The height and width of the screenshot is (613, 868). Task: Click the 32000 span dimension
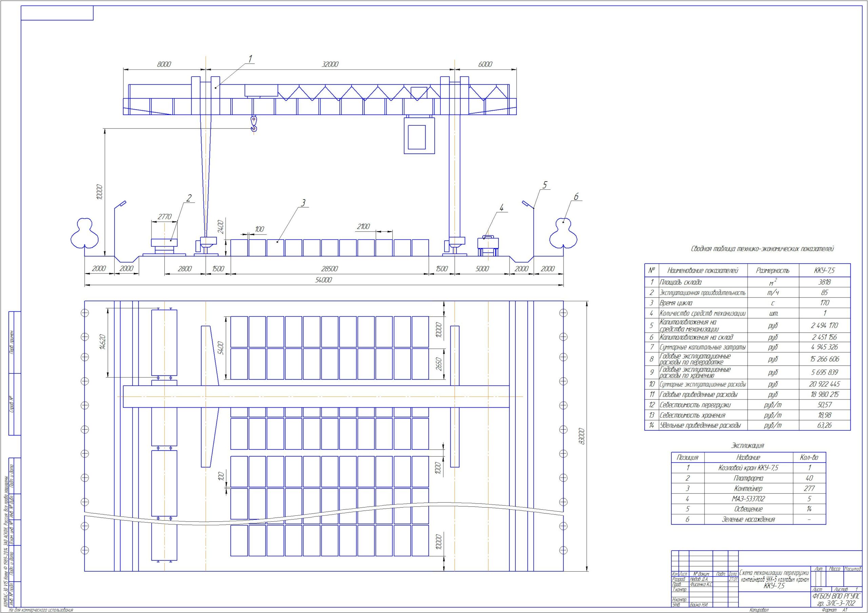[330, 65]
